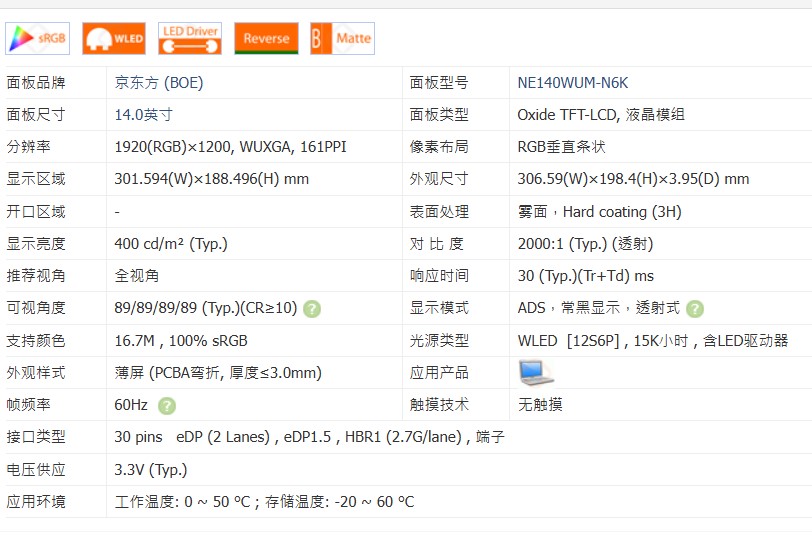Follow the 14.0英寸 panel size link

coord(143,115)
